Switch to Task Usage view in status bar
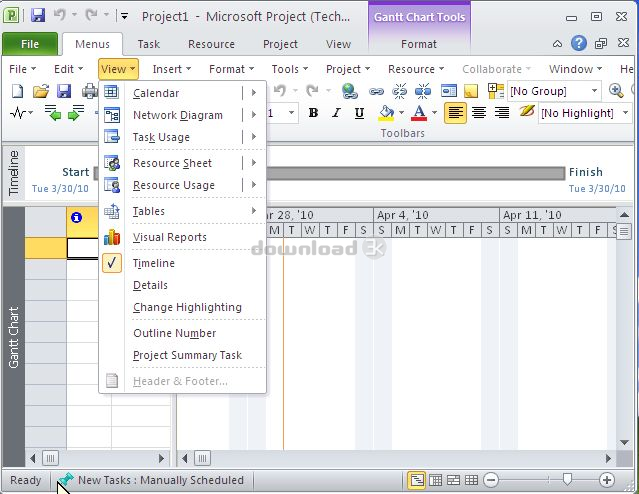Viewport: 639px width, 494px height. pos(435,480)
